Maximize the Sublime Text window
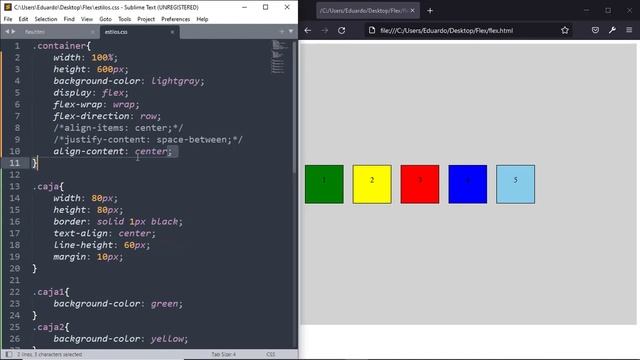 pyautogui.click(x=265, y=7)
